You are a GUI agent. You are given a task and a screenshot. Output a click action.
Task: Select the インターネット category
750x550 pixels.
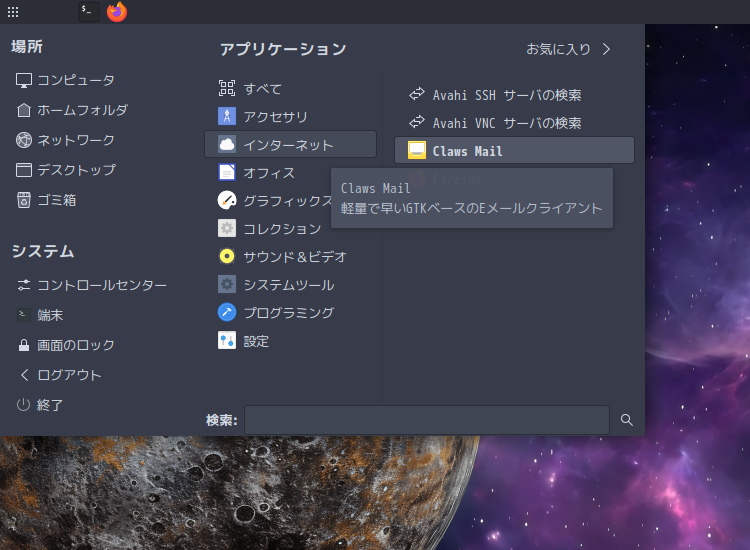[290, 144]
